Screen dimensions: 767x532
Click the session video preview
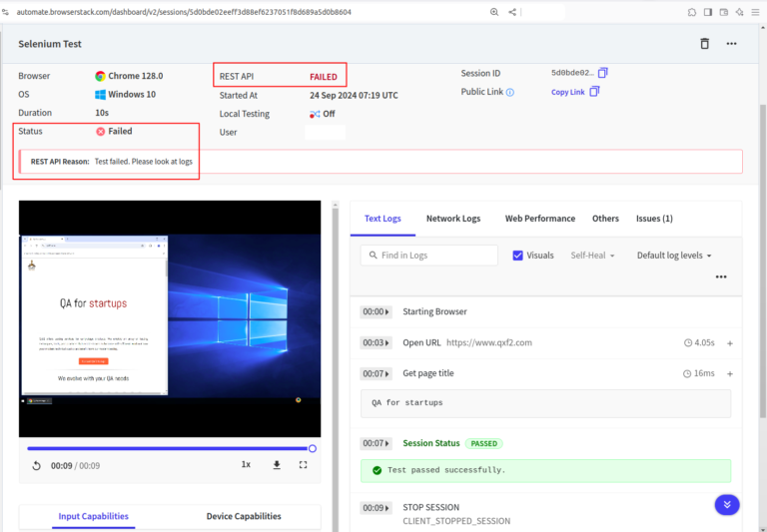click(170, 318)
